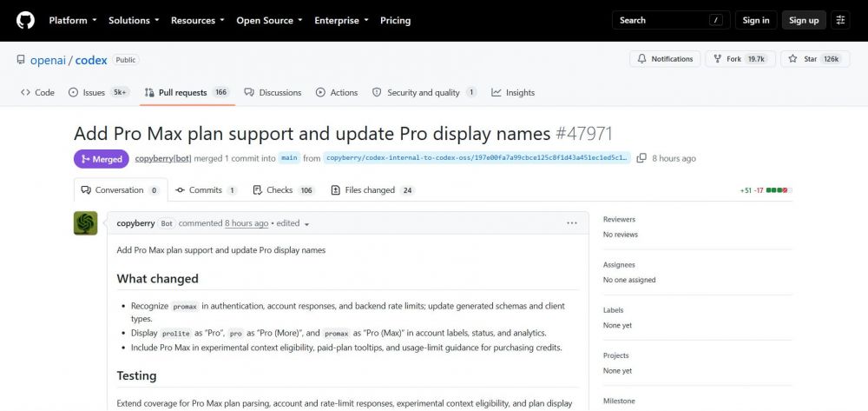
Task: Click the pull request number #47971
Action: tap(583, 134)
